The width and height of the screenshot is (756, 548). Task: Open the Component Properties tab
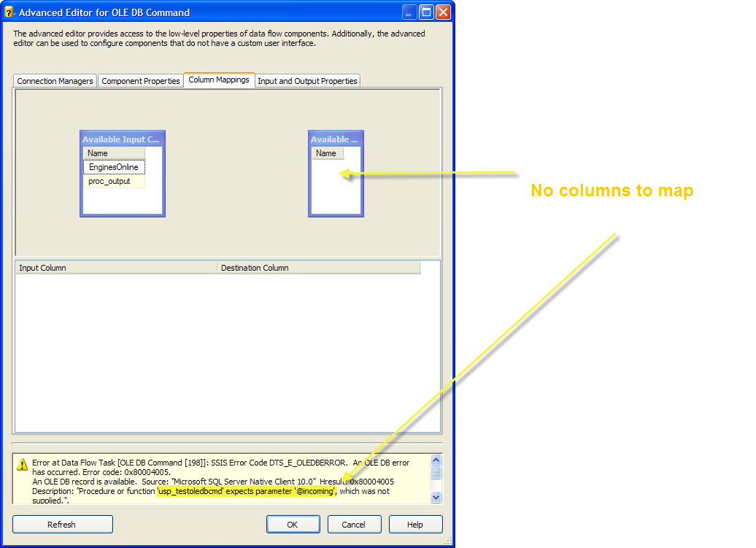pyautogui.click(x=140, y=81)
